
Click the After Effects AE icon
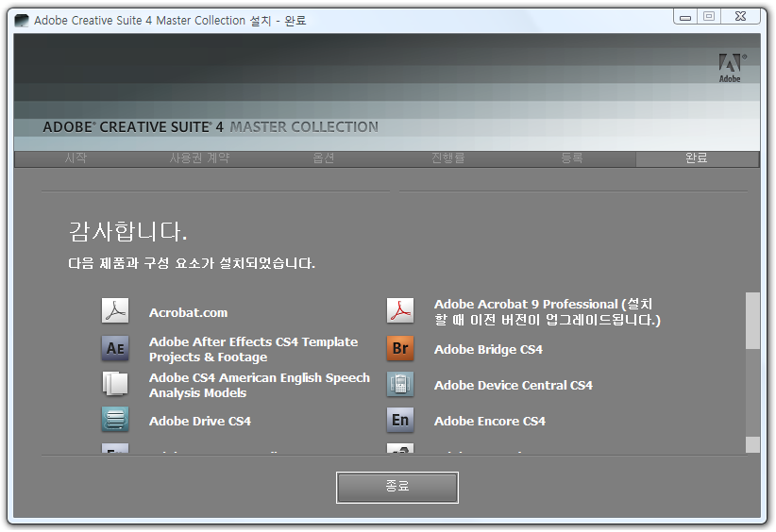pyautogui.click(x=115, y=349)
